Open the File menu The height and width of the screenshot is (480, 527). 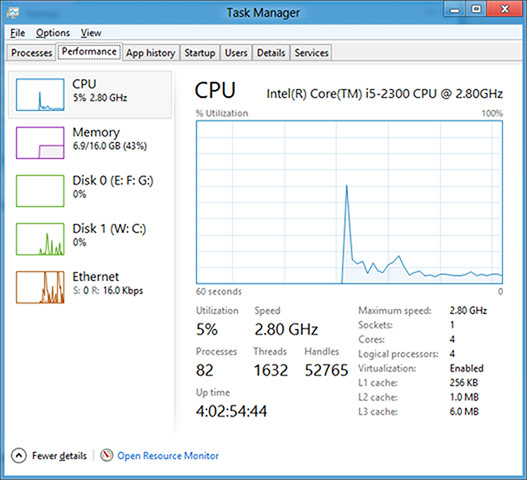click(x=17, y=33)
